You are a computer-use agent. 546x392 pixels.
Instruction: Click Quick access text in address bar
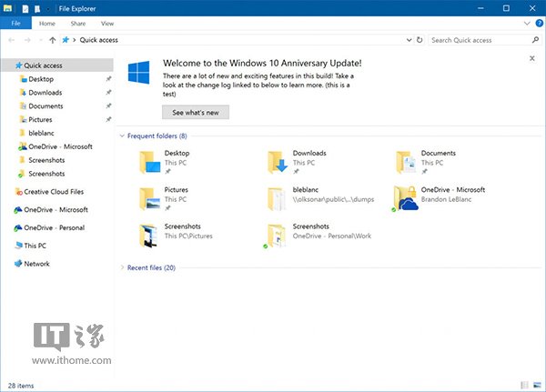tap(99, 40)
